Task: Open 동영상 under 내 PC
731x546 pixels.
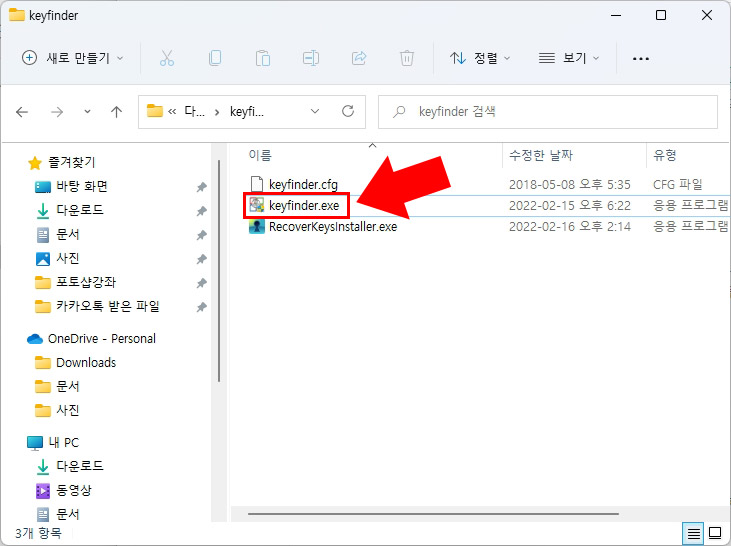Action: (x=74, y=490)
